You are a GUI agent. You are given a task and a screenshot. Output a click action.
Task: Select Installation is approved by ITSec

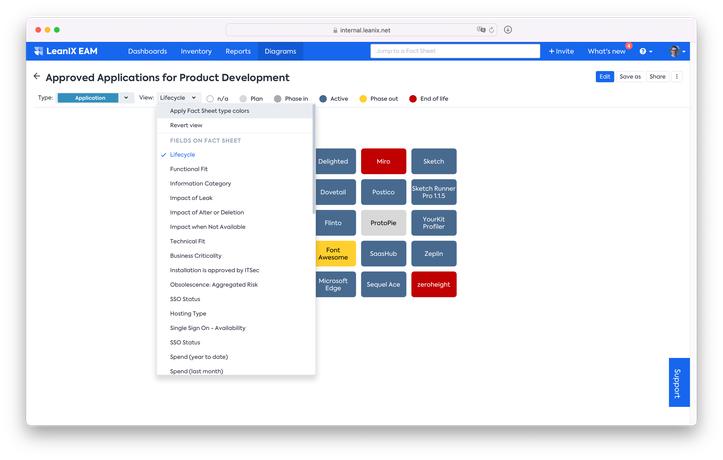point(235,270)
